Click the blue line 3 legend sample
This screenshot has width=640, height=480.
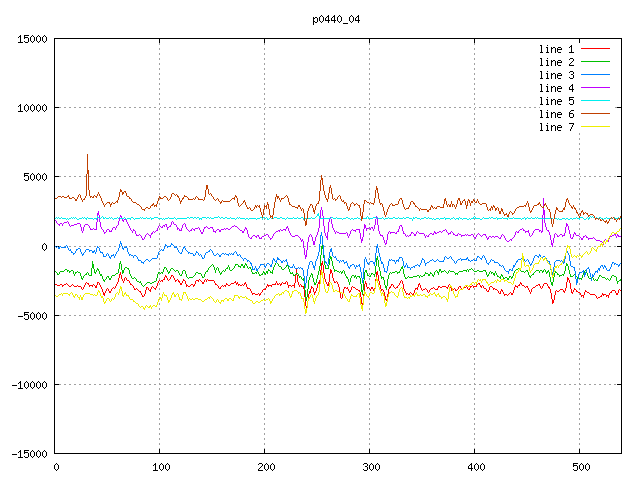(596, 75)
